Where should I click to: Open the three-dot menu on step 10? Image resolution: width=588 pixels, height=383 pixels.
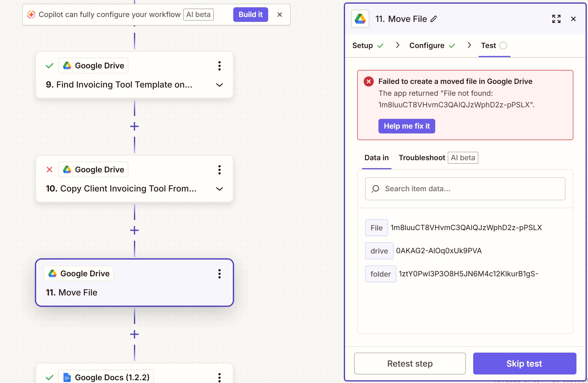coord(219,170)
